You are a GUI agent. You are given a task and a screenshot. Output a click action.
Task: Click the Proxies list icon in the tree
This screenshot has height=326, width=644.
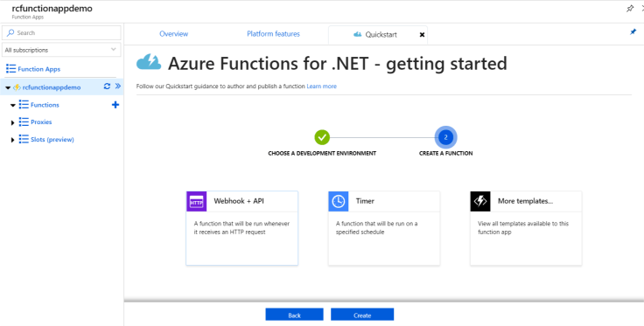click(24, 122)
